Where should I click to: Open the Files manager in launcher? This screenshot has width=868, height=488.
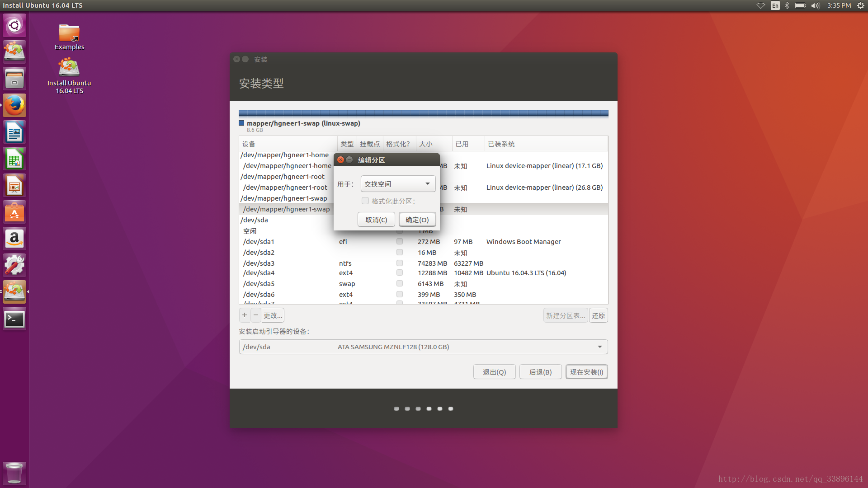coord(14,79)
